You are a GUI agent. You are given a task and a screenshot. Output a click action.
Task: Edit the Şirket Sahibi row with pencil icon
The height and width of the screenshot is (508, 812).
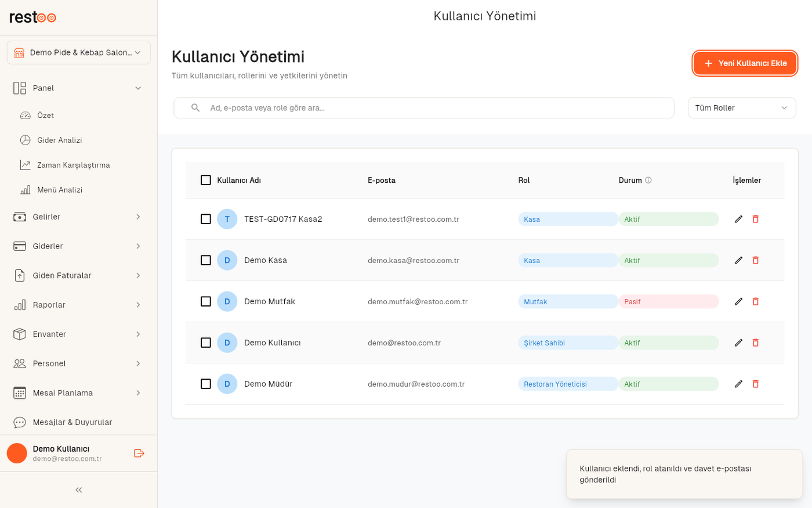click(x=738, y=343)
